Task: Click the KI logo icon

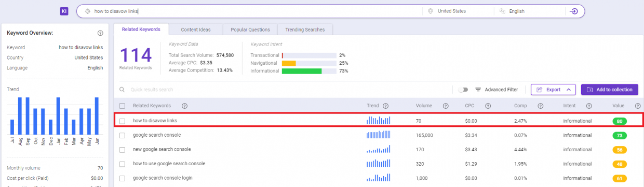Action: pos(64,11)
